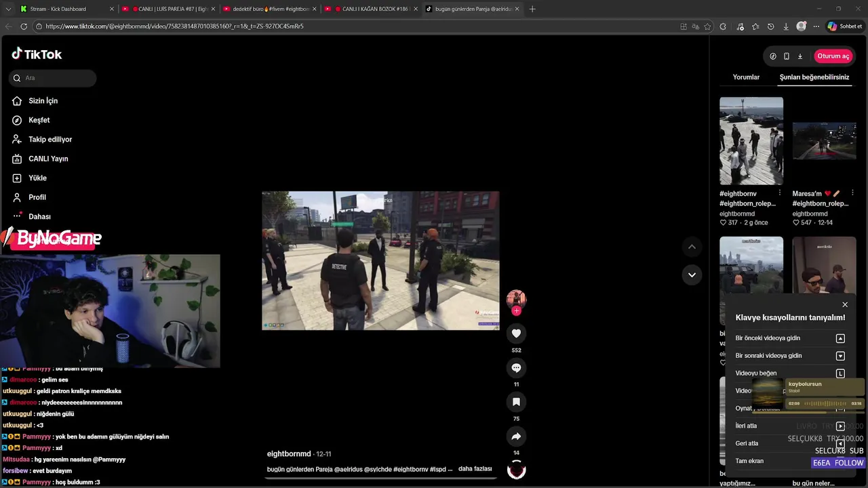Click the TikTok coin icon near Oturum aç
This screenshot has height=488, width=868.
coord(773,56)
